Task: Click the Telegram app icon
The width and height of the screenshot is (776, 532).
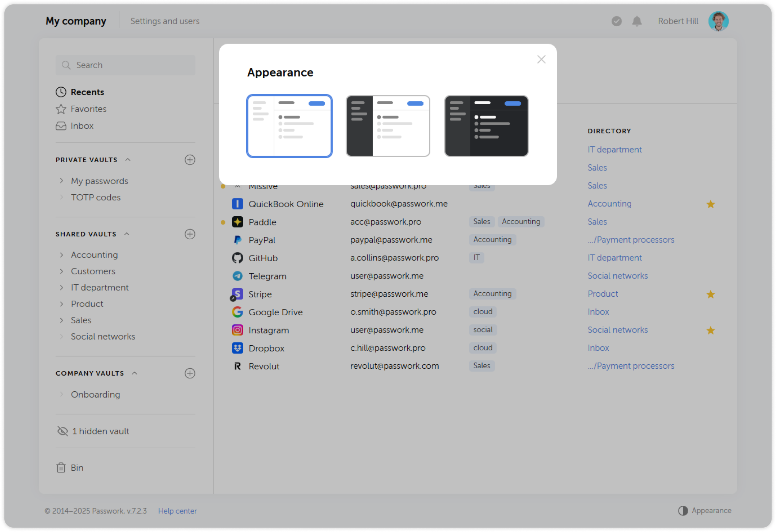Action: [237, 276]
